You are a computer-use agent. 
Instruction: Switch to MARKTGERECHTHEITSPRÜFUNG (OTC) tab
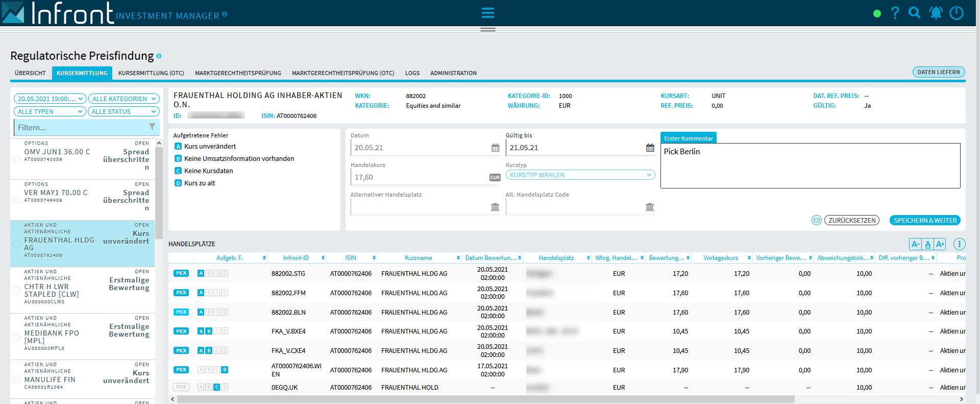(343, 73)
